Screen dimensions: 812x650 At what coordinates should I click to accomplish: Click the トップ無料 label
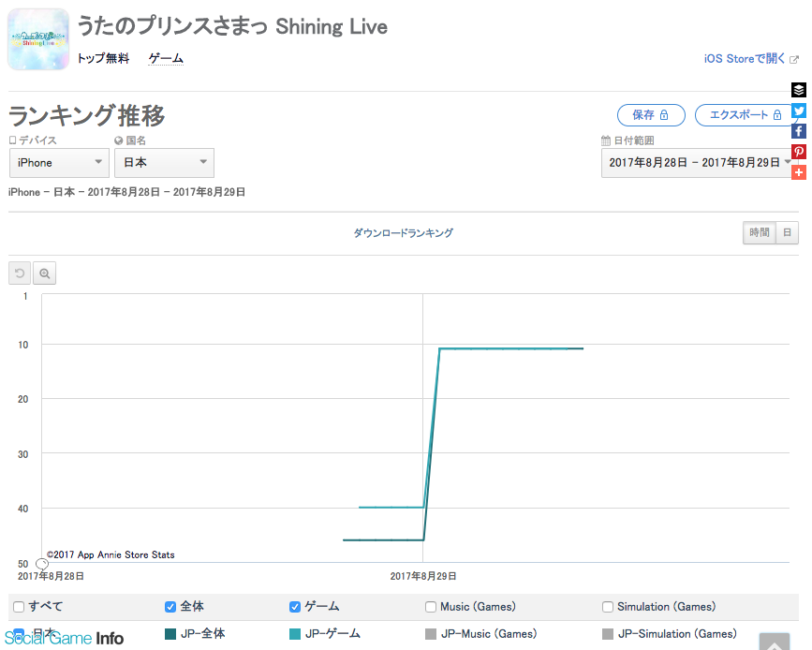pyautogui.click(x=103, y=58)
